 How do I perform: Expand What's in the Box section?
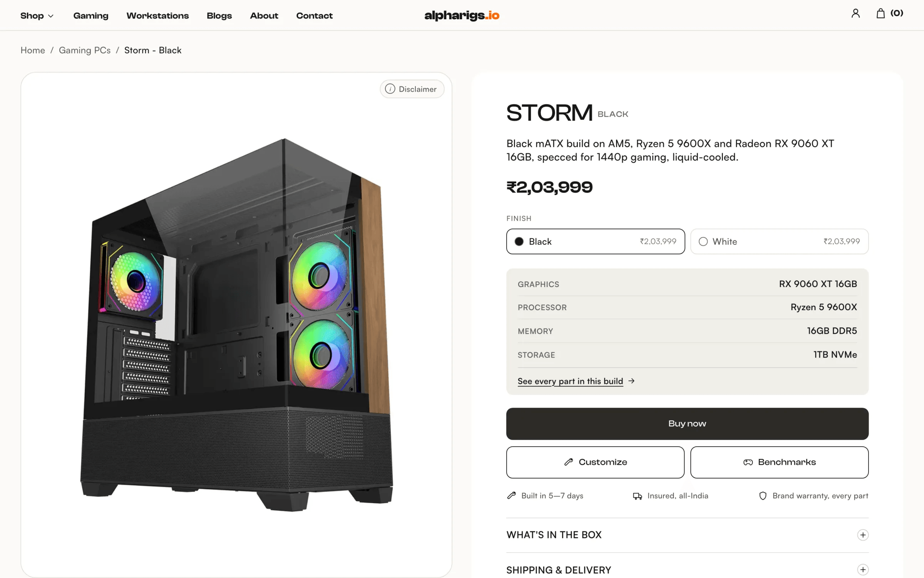687,535
